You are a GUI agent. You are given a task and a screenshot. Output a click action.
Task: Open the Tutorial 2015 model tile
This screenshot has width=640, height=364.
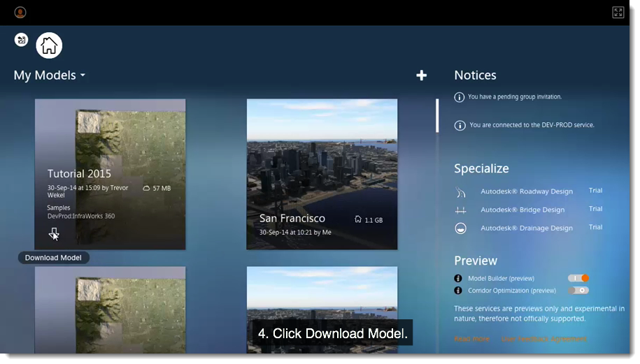[x=110, y=174]
